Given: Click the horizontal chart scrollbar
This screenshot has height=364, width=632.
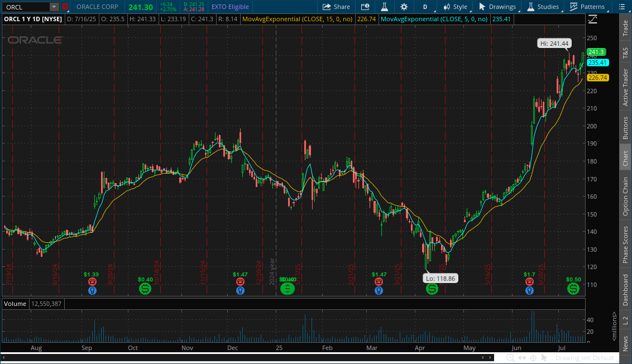Looking at the screenshot, I should (x=248, y=357).
